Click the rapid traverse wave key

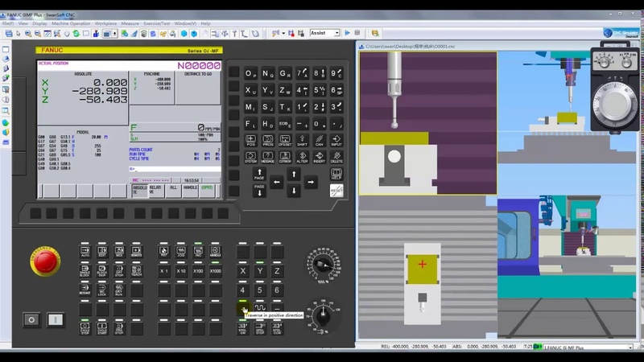point(260,307)
